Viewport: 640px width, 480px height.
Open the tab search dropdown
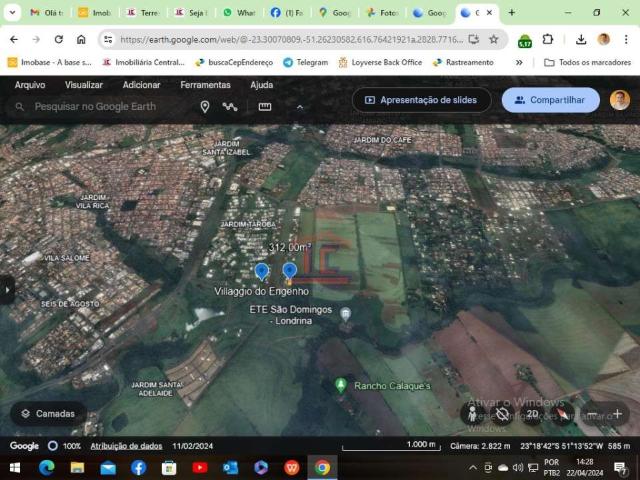(x=12, y=13)
